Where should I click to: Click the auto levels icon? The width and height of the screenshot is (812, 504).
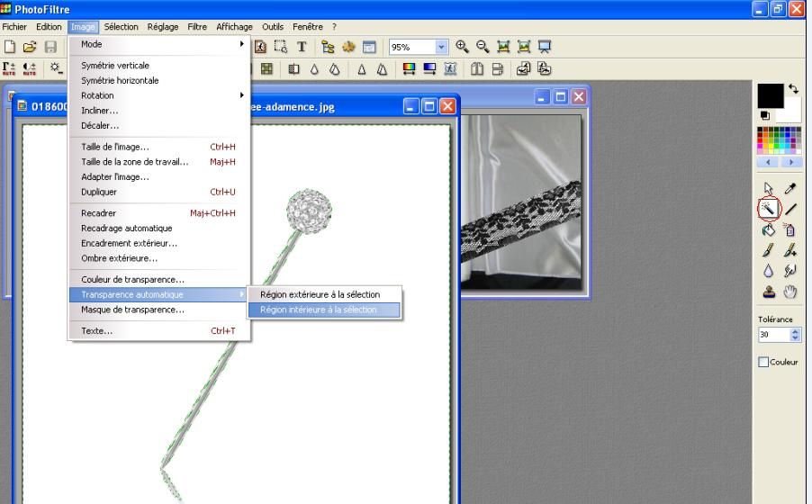click(x=9, y=68)
